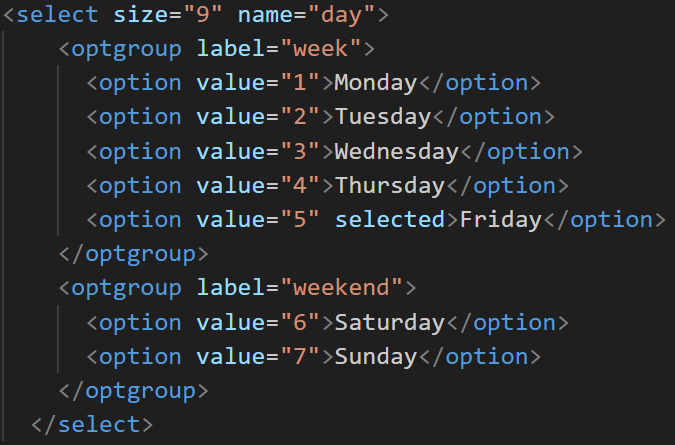Click the Sunday option text
This screenshot has height=445, width=675.
point(375,357)
